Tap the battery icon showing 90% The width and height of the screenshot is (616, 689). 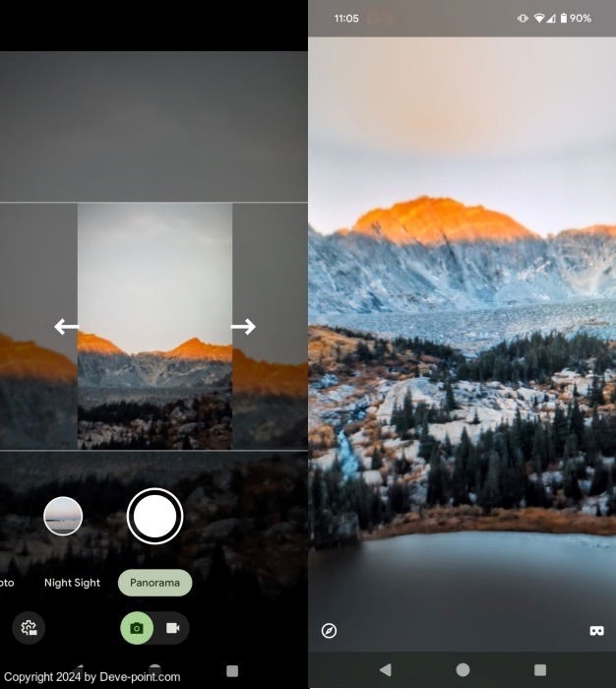tap(562, 19)
